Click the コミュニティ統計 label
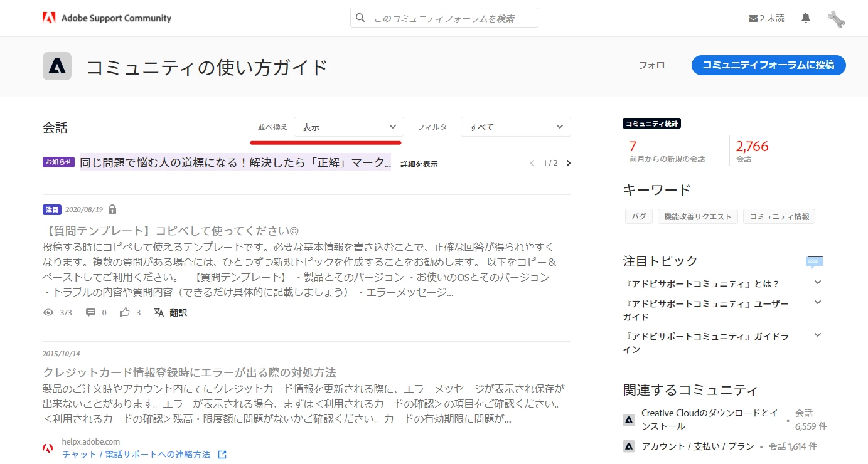 [652, 124]
